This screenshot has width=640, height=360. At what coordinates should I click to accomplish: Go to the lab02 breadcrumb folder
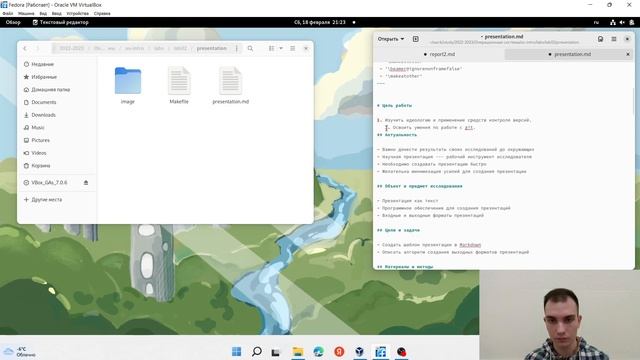pos(180,49)
